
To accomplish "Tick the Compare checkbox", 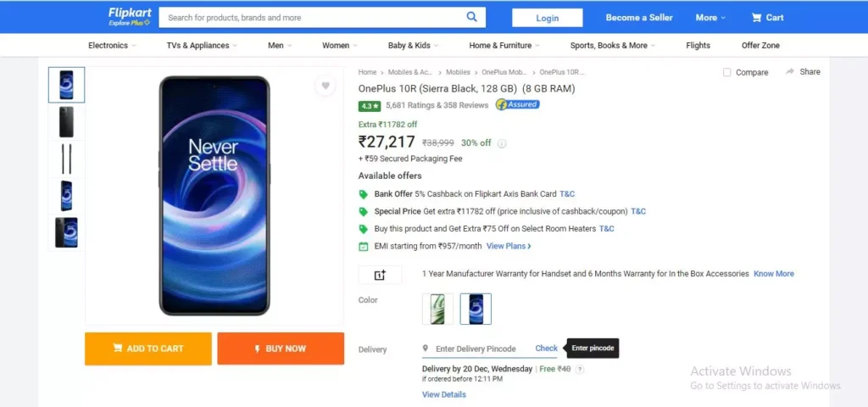I will coord(726,73).
